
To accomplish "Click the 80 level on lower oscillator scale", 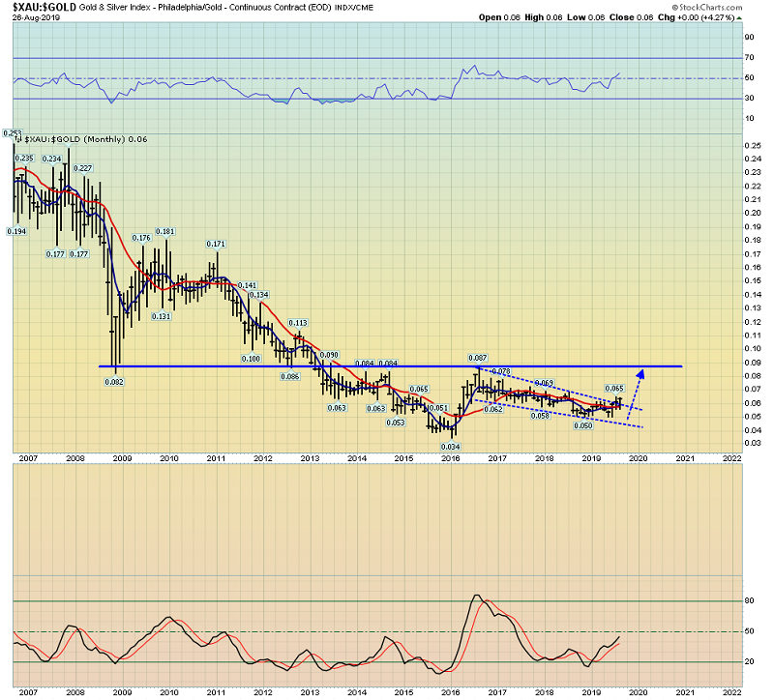I will 749,600.
